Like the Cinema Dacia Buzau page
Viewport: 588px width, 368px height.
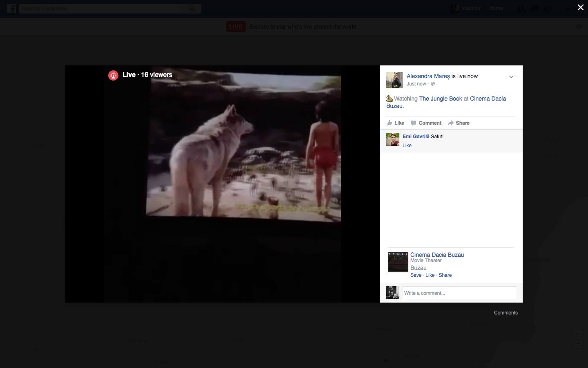pyautogui.click(x=430, y=275)
